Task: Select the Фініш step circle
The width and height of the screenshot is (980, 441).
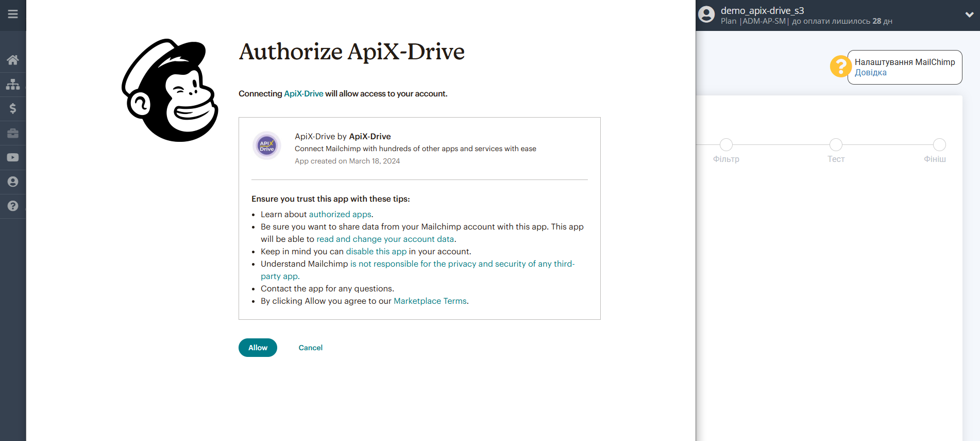Action: (939, 145)
